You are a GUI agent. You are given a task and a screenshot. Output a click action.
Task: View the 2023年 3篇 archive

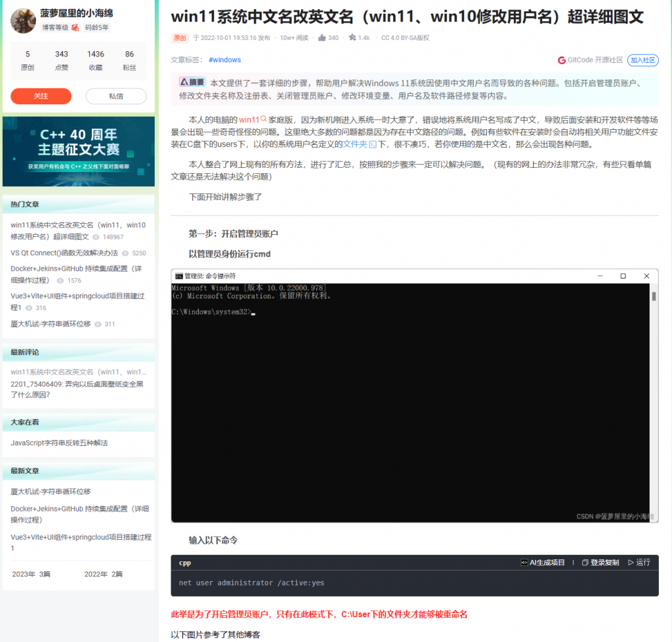[x=31, y=574]
